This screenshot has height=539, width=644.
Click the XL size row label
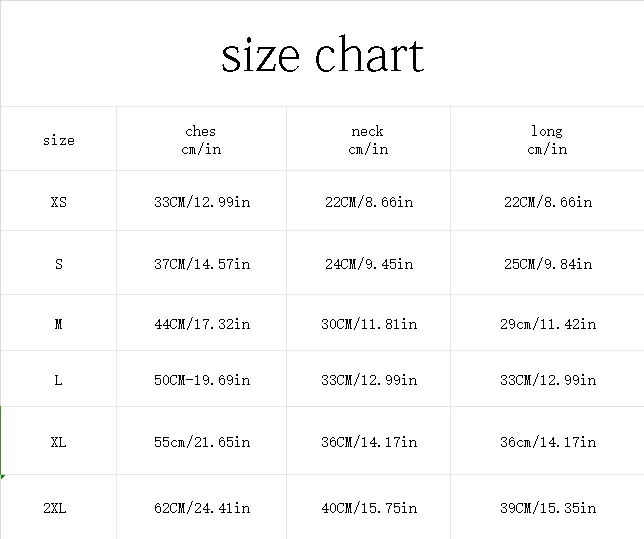(58, 442)
